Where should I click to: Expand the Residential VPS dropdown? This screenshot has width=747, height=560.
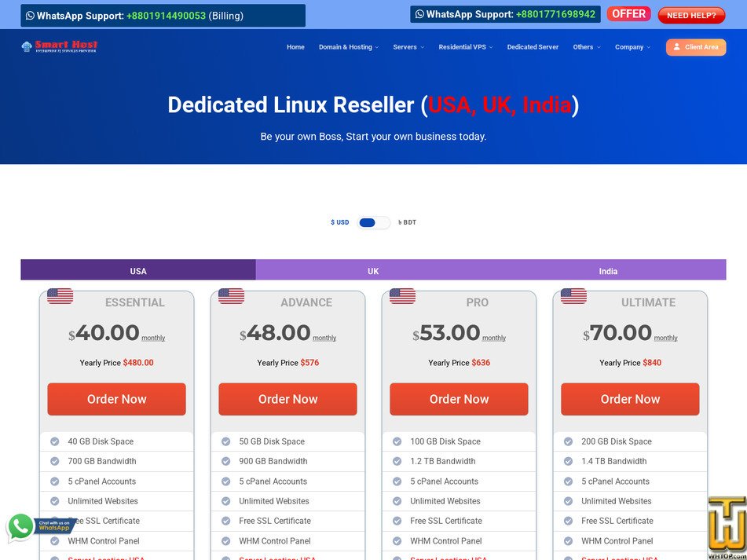[466, 47]
